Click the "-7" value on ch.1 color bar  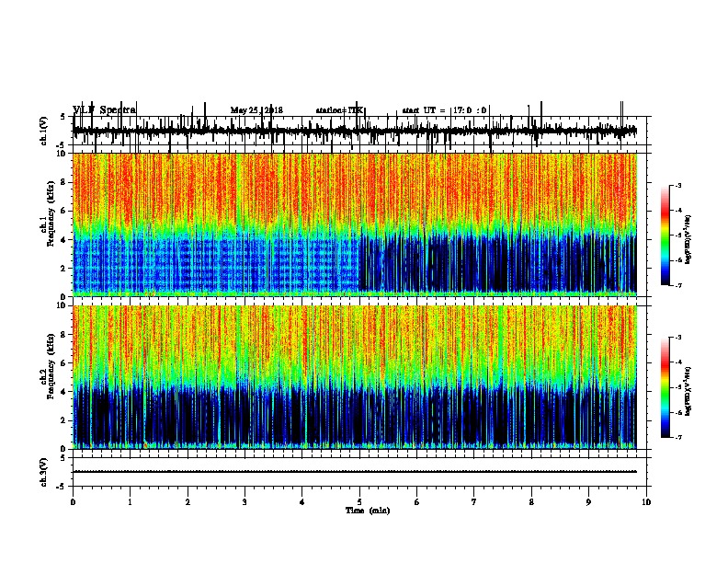pos(677,285)
